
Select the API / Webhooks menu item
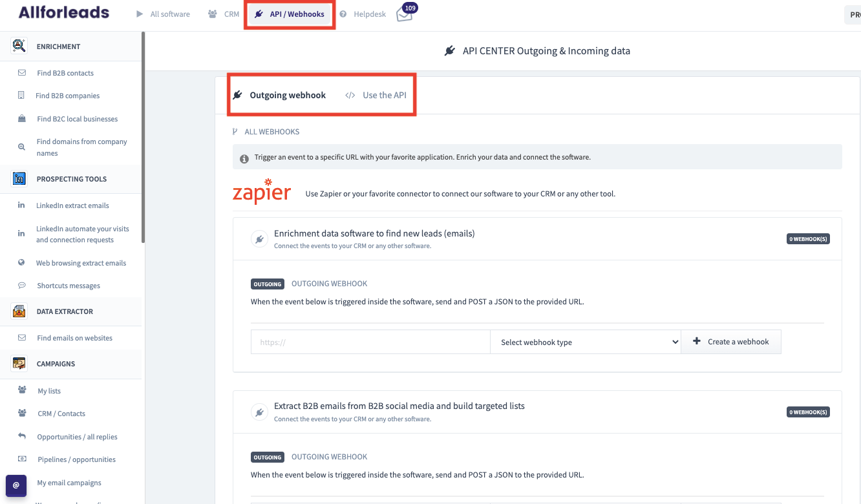tap(290, 14)
